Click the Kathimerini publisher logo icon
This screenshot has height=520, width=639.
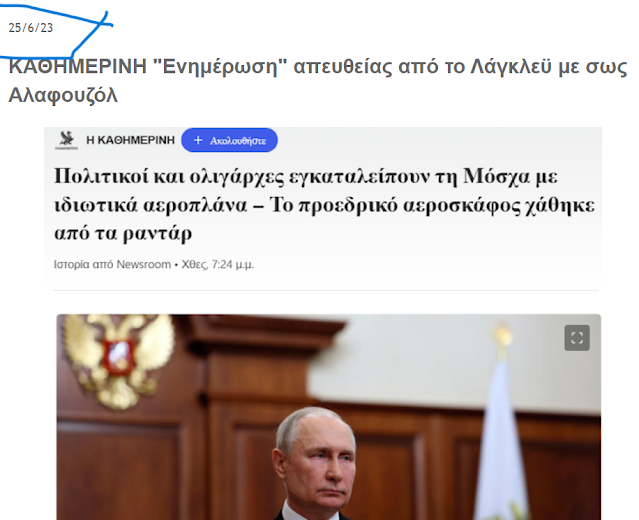66,140
